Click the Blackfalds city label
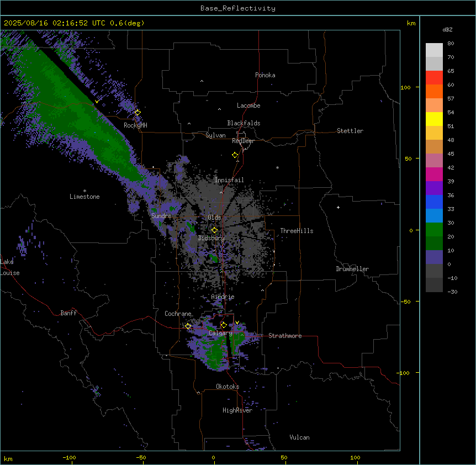 pos(244,123)
